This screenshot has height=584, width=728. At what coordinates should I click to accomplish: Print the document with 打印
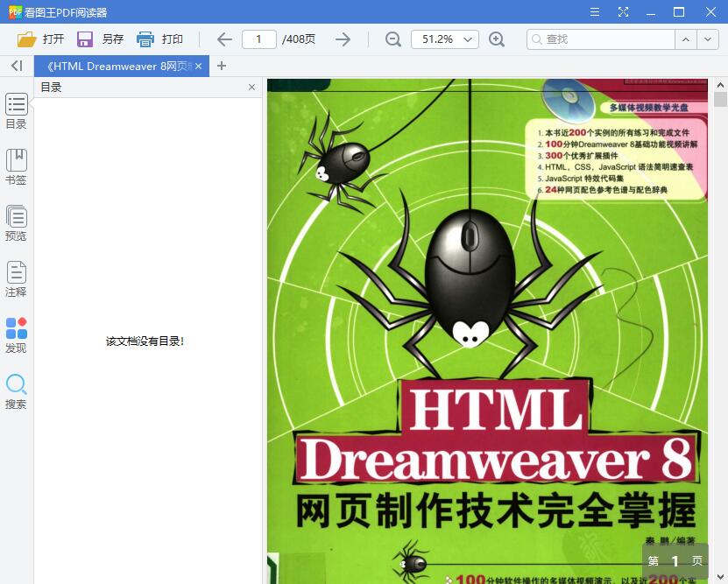click(159, 39)
